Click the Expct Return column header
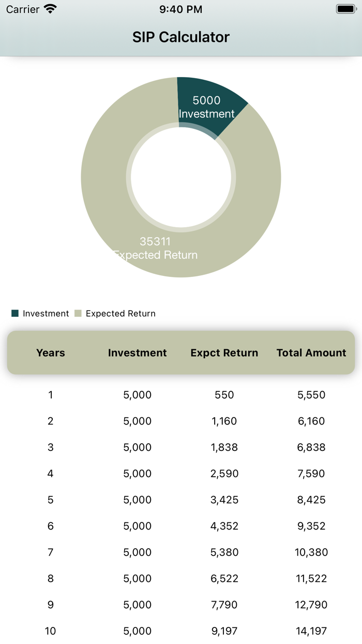Screen dimensions: 362x644 (x=224, y=353)
